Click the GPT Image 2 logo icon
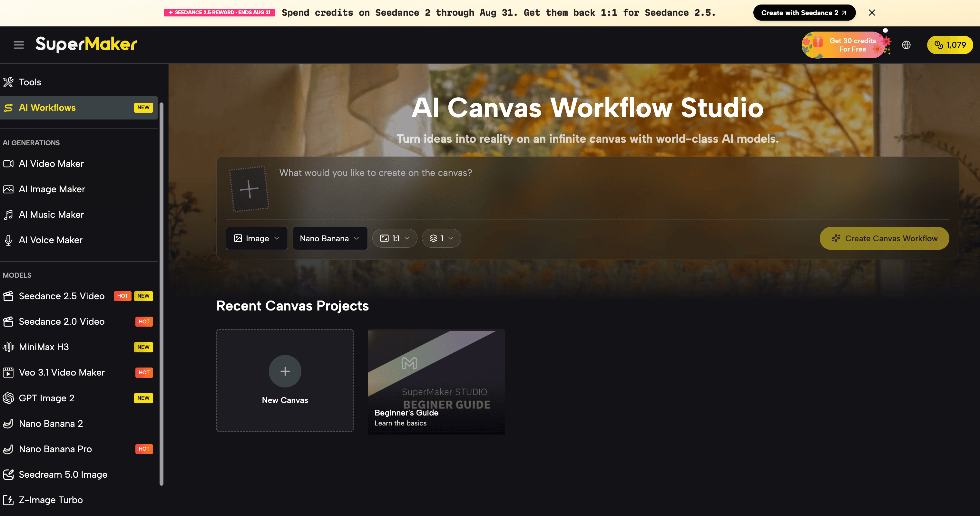The width and height of the screenshot is (980, 516). (8, 398)
